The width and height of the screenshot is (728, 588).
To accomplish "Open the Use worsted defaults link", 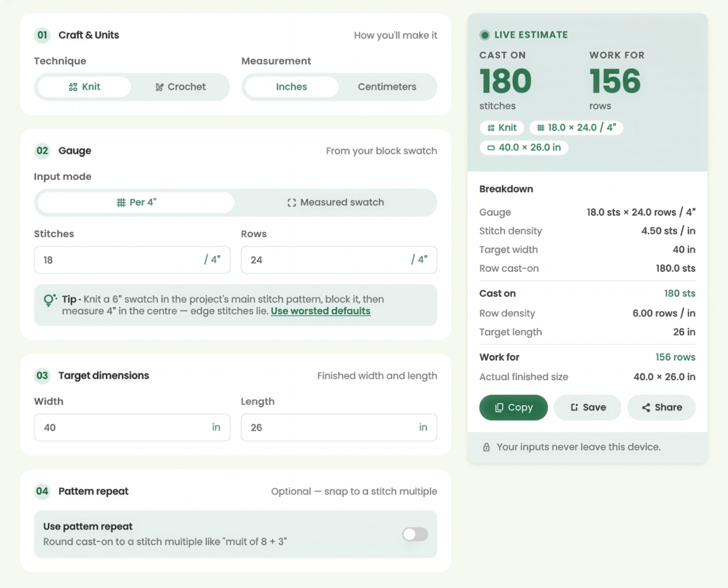I will click(320, 311).
